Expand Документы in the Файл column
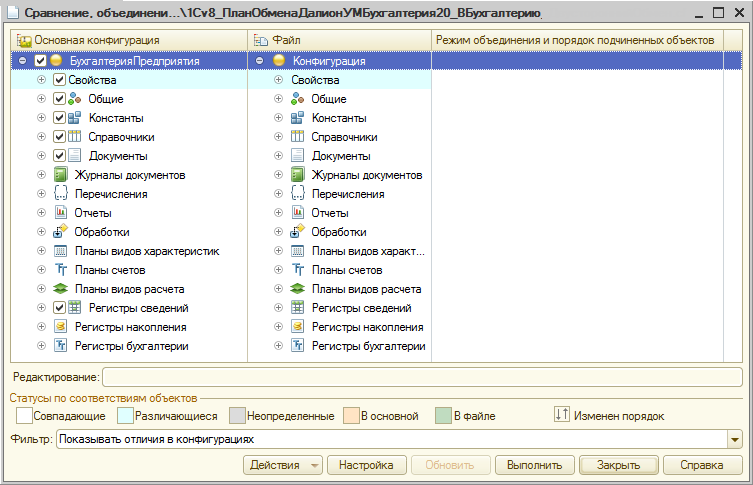The image size is (753, 485). pos(278,156)
